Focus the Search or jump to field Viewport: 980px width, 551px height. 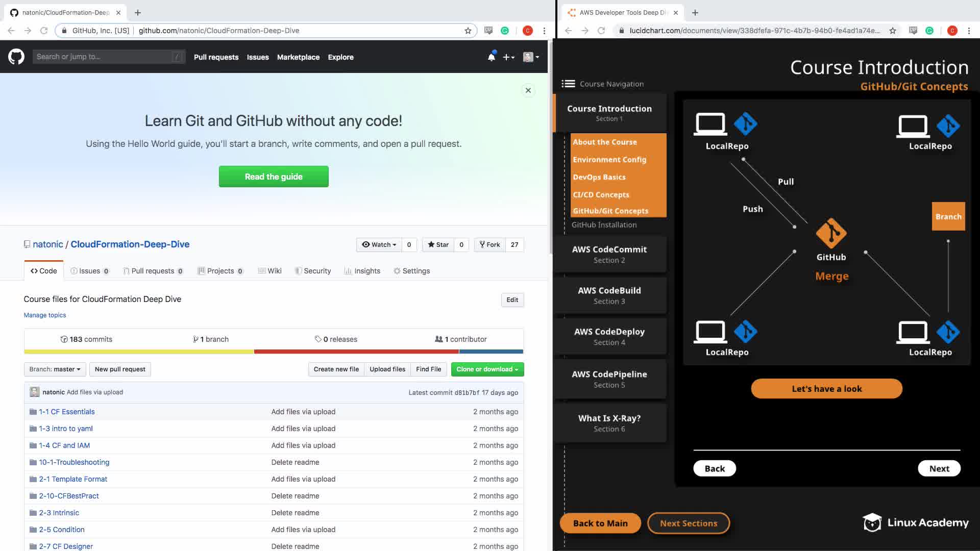[102, 57]
